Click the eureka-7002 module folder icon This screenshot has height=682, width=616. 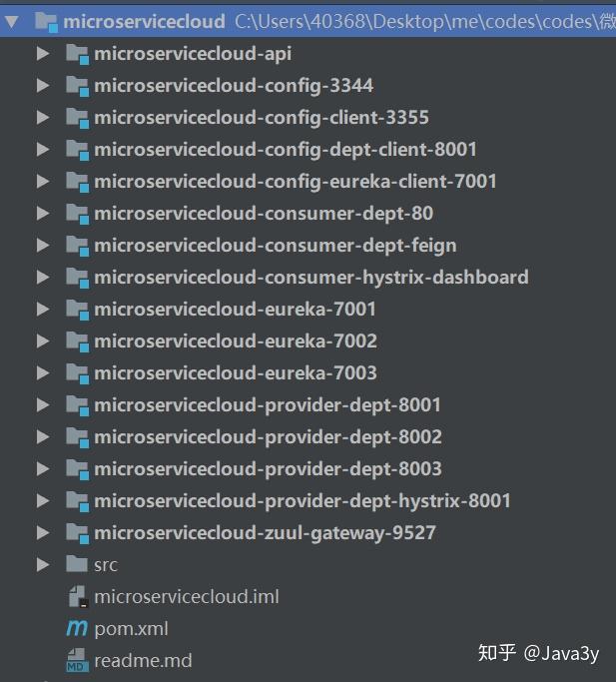tap(78, 341)
